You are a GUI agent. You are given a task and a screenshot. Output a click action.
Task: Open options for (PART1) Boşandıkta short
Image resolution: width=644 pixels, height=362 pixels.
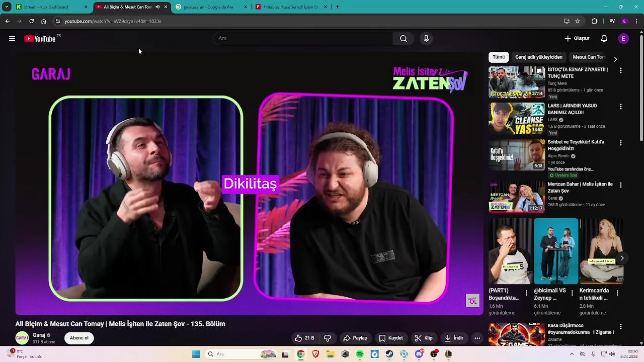(527, 293)
